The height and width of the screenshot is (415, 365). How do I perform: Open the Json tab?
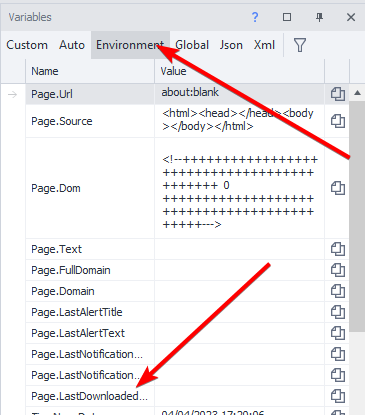[231, 45]
